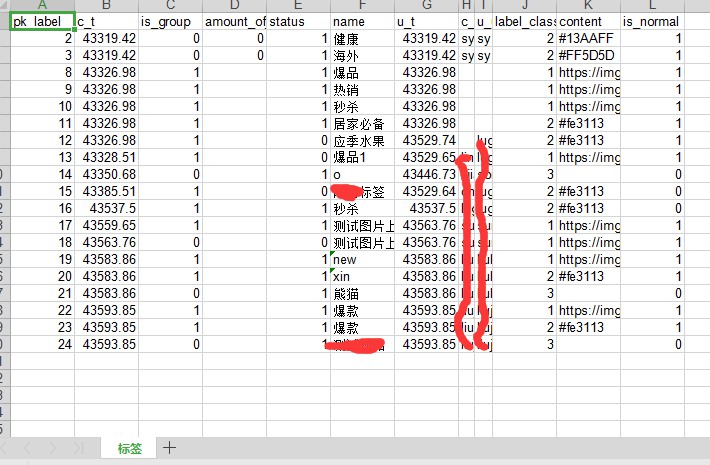Click the content header cell
The height and width of the screenshot is (465, 710).
[x=588, y=22]
